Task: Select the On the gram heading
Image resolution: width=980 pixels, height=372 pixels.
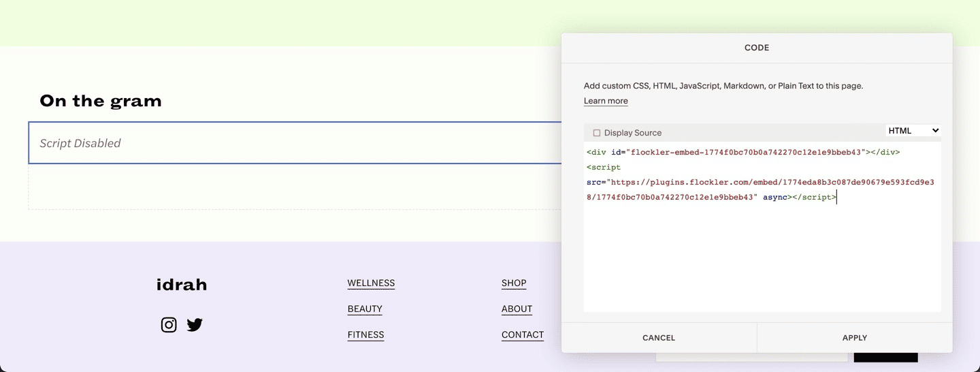Action: point(101,101)
